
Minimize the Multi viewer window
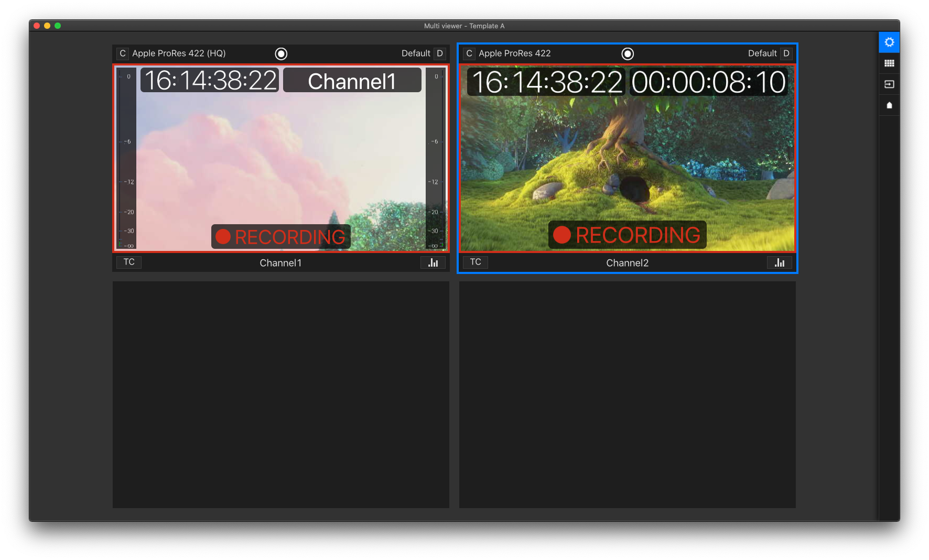[x=47, y=26]
